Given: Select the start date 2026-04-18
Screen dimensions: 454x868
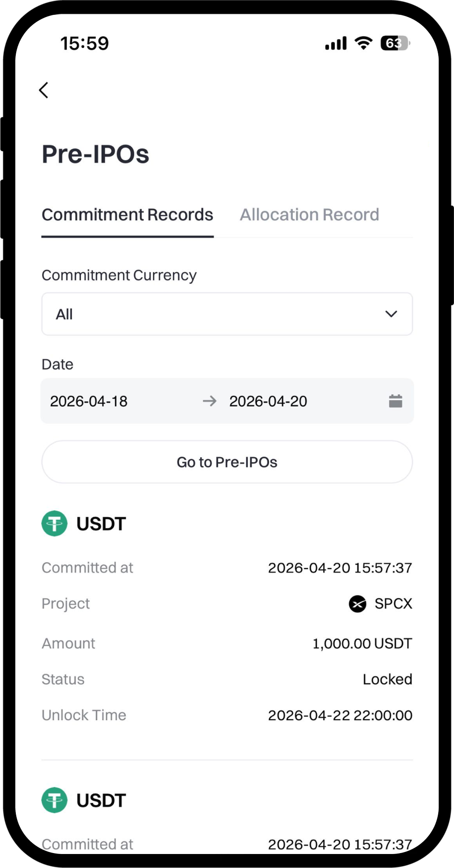Looking at the screenshot, I should 89,401.
